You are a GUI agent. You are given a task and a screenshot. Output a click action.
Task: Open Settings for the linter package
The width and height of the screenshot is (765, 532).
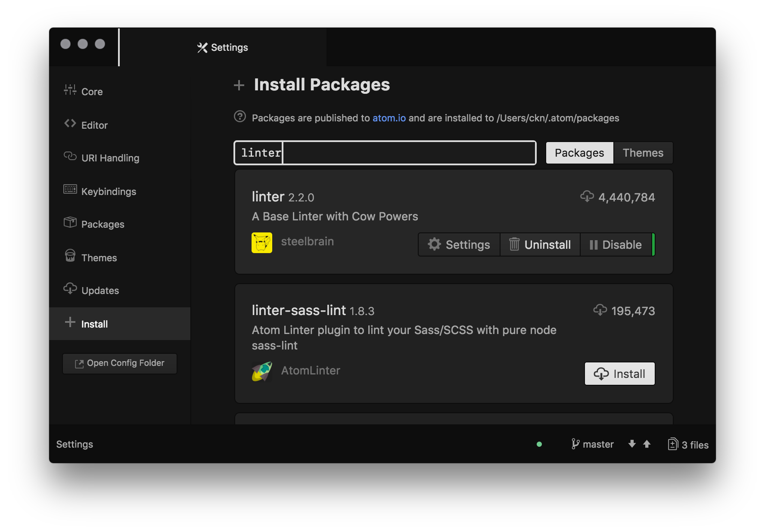tap(459, 244)
